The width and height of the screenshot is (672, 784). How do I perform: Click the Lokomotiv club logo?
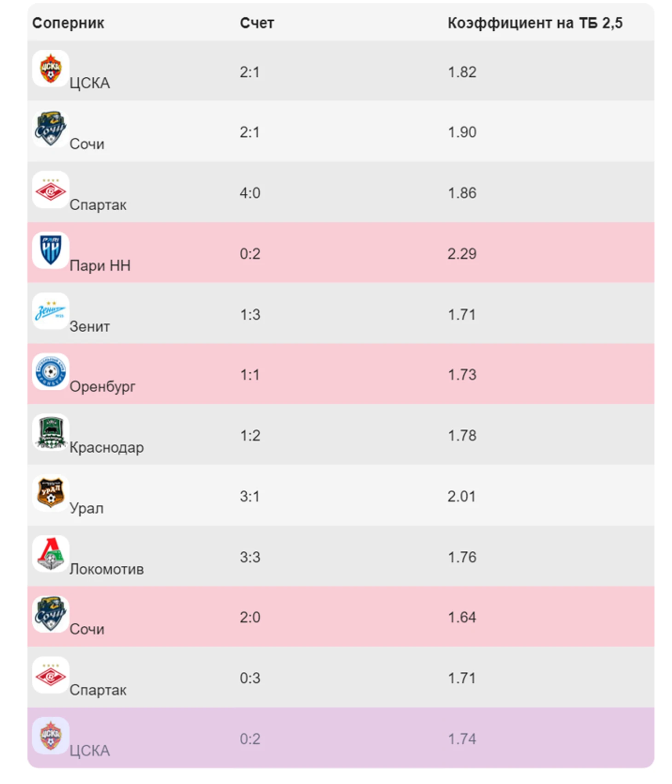[51, 554]
